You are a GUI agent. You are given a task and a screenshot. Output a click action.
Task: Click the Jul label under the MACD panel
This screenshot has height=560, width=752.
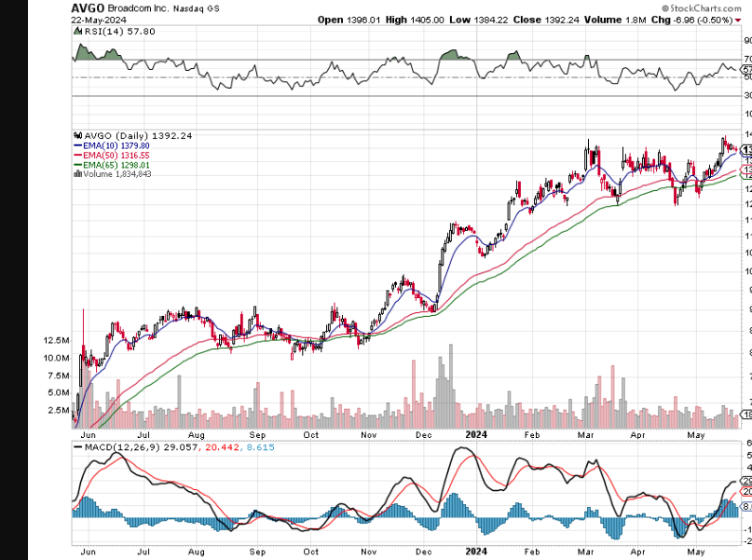coord(144,552)
